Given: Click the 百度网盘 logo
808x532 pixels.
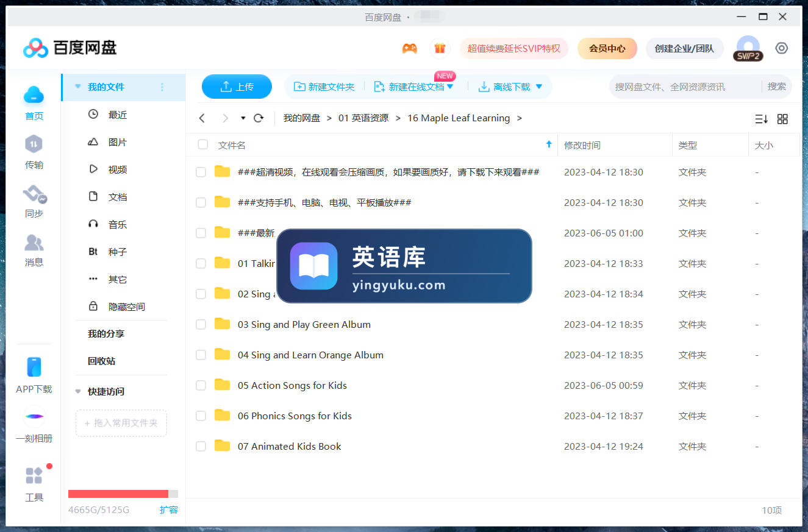Looking at the screenshot, I should [70, 48].
